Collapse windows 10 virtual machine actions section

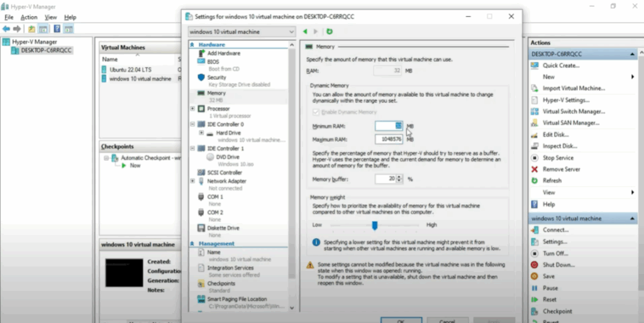click(632, 219)
